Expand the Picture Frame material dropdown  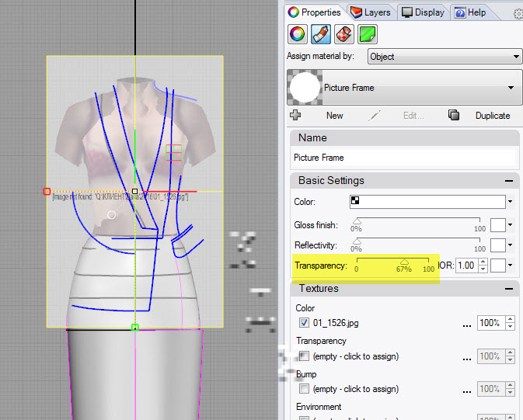511,88
